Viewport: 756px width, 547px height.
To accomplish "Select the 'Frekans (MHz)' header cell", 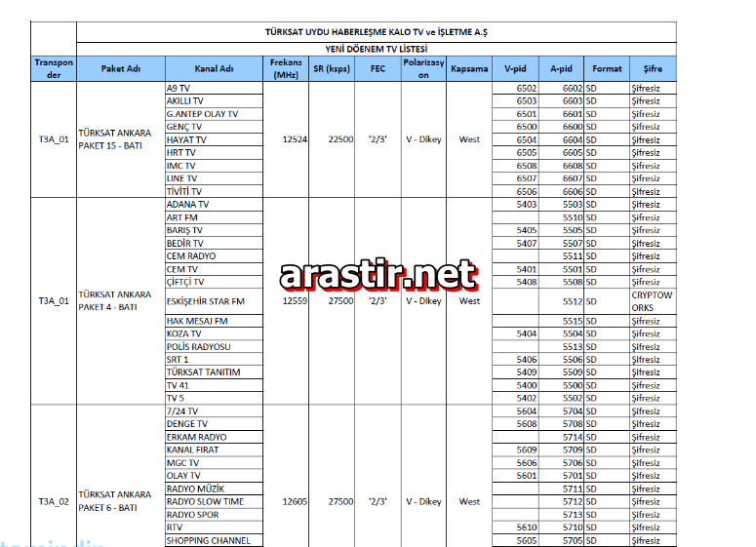I will (x=286, y=68).
